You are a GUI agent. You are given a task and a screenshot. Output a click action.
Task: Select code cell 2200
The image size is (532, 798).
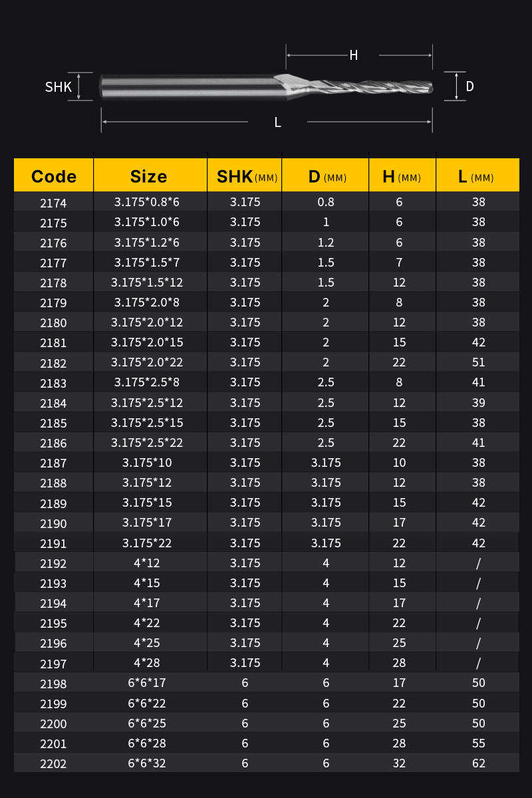tap(53, 724)
